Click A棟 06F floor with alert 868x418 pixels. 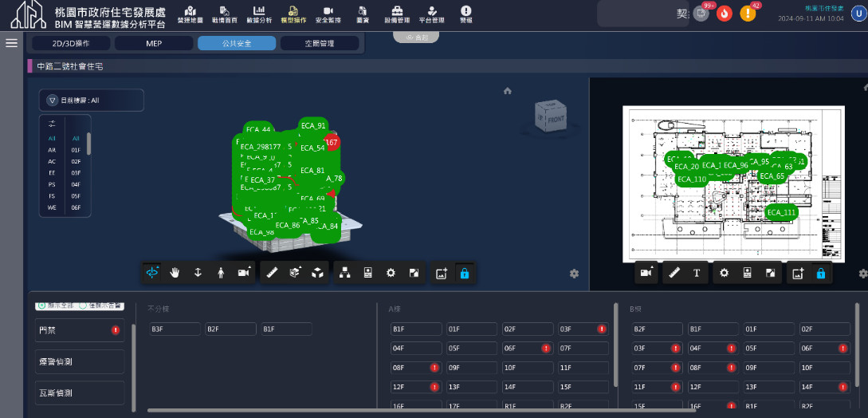528,348
